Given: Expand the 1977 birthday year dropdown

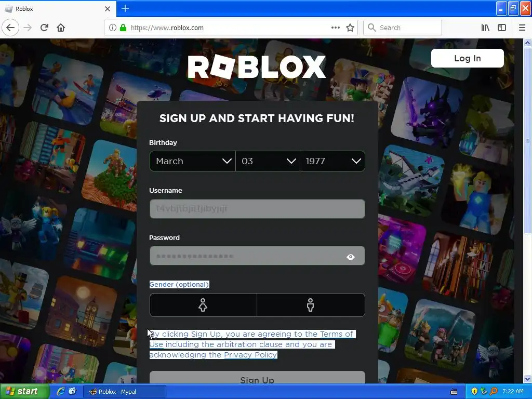Looking at the screenshot, I should tap(332, 161).
